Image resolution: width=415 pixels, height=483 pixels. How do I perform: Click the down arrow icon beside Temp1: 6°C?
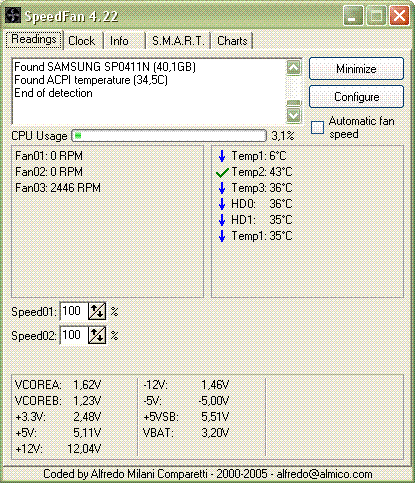222,156
